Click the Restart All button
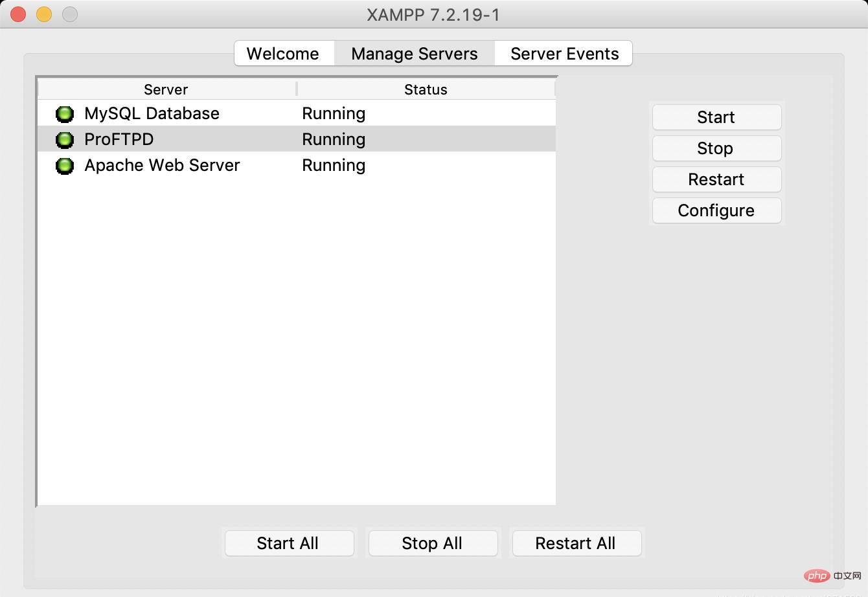The image size is (868, 597). tap(577, 543)
